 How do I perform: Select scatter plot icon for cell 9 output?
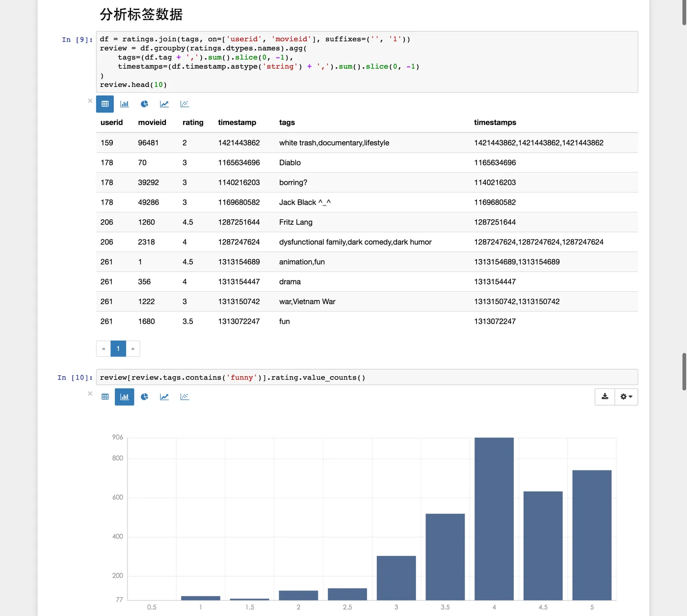(185, 104)
